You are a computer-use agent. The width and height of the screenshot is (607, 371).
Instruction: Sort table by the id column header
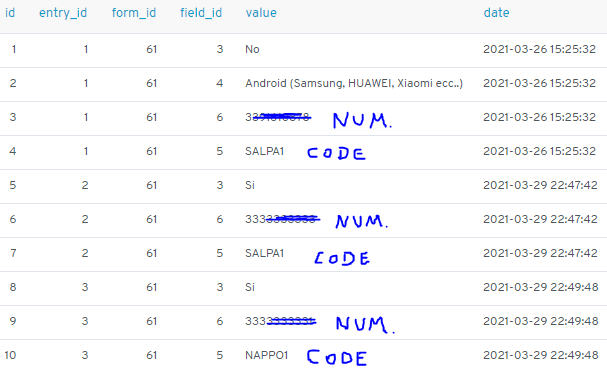coord(10,13)
